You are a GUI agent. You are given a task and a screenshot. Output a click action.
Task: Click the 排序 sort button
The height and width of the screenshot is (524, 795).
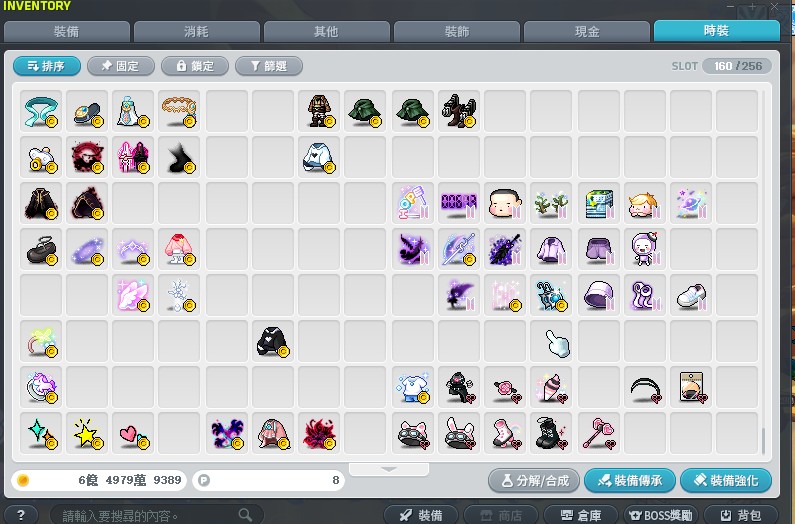pyautogui.click(x=47, y=66)
